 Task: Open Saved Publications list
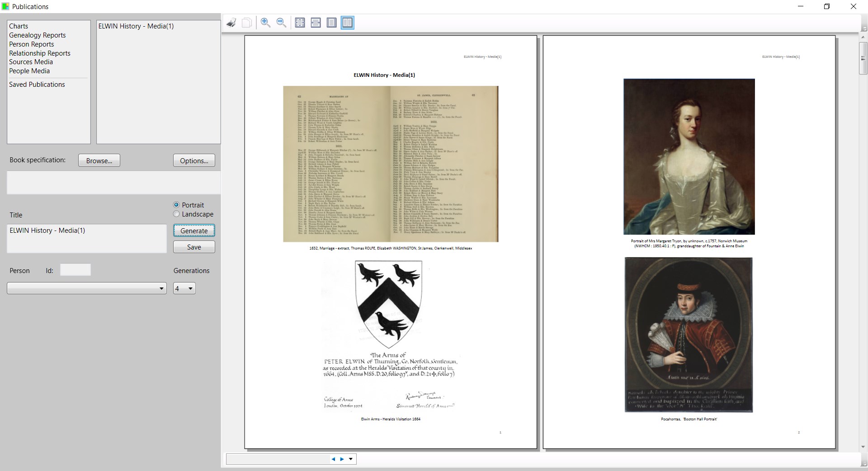[37, 85]
